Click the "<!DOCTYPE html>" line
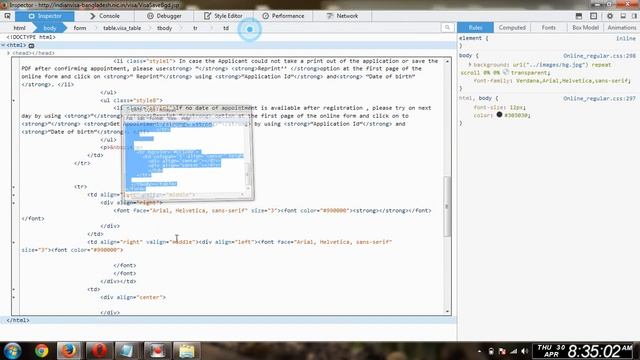 31,37
